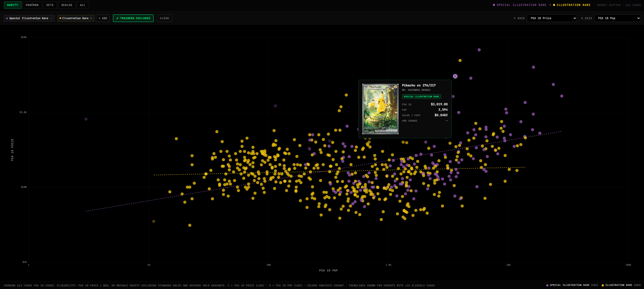This screenshot has height=289, width=644.
Task: Click the highlighted Pikachu ex data point
Action: 455,76
